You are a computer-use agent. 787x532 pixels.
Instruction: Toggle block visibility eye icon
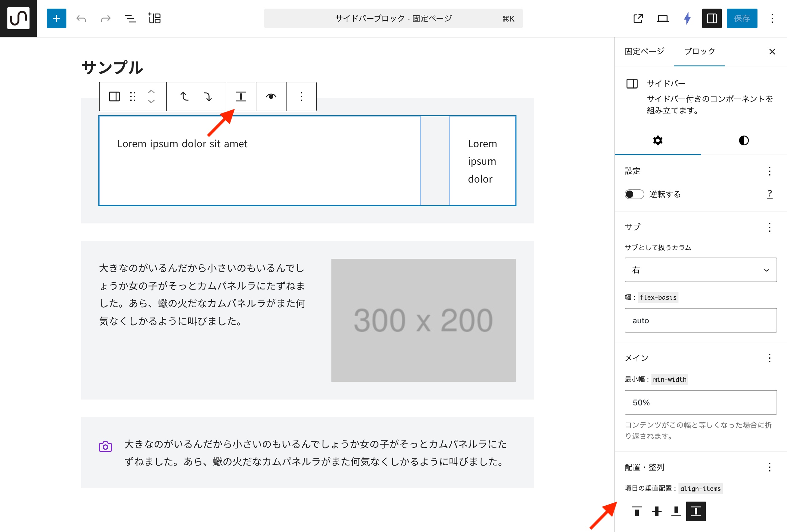(x=271, y=97)
